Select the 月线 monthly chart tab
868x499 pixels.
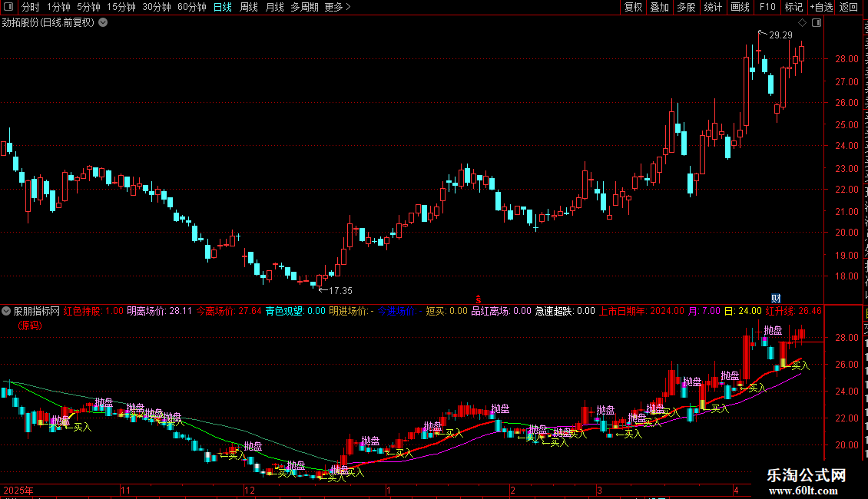coord(274,7)
